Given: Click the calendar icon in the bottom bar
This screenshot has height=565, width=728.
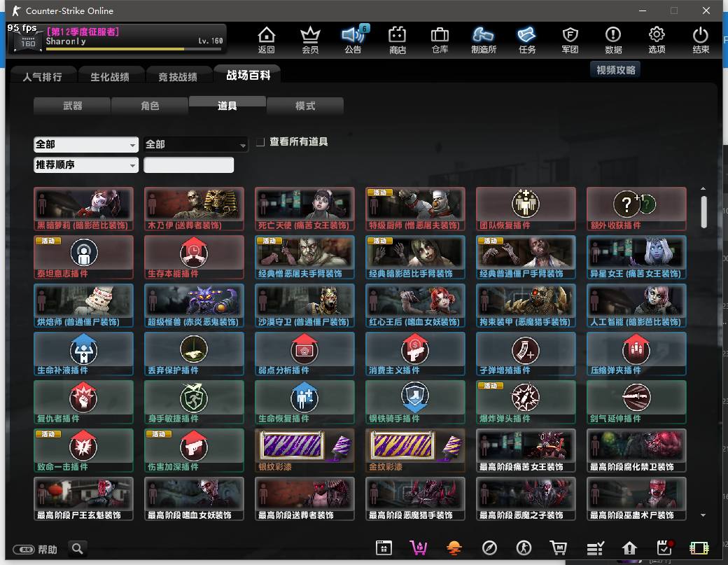Looking at the screenshot, I should pyautogui.click(x=384, y=548).
